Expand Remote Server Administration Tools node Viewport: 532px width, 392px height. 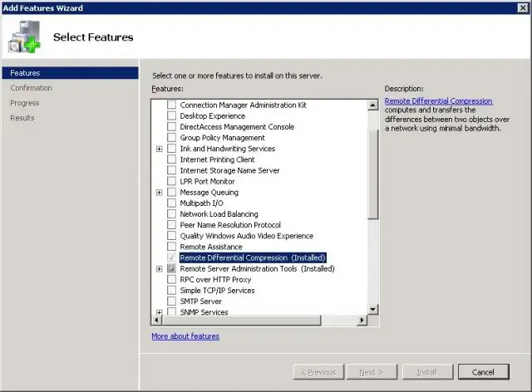[159, 269]
